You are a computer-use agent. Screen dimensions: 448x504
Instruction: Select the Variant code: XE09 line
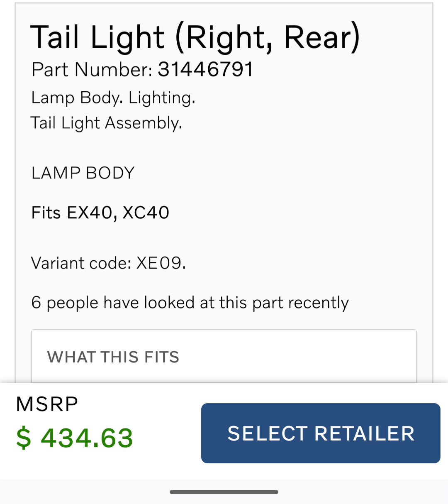click(x=108, y=263)
